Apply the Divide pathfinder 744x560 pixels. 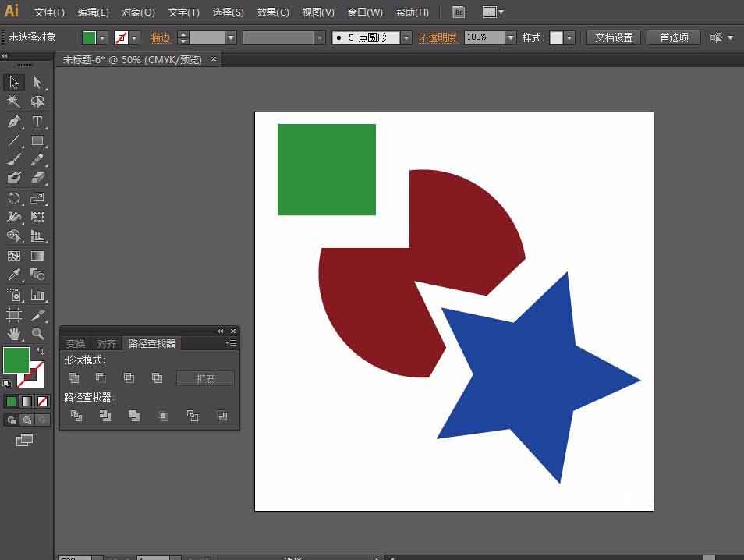(x=76, y=416)
